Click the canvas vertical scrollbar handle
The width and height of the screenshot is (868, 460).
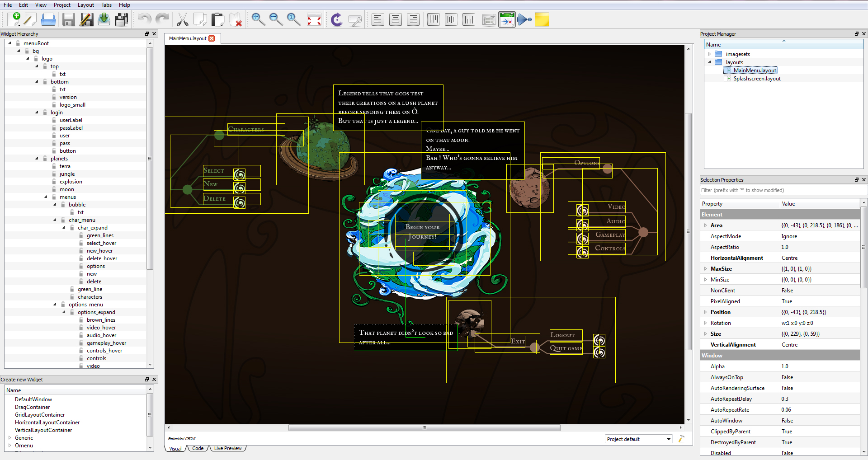[x=689, y=231]
